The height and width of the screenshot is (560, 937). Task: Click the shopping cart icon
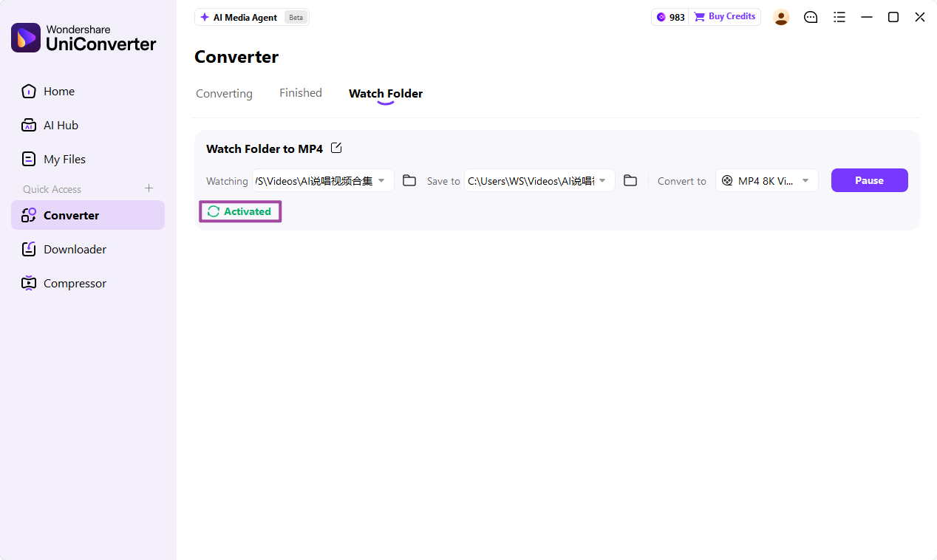pyautogui.click(x=699, y=17)
